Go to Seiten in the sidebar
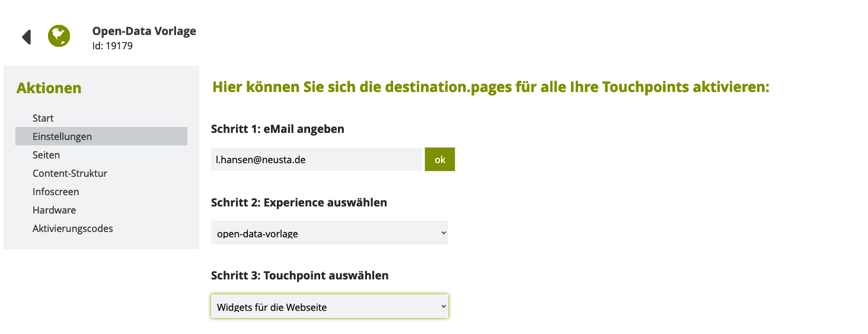Screen dimensions: 868x334 (101, 155)
